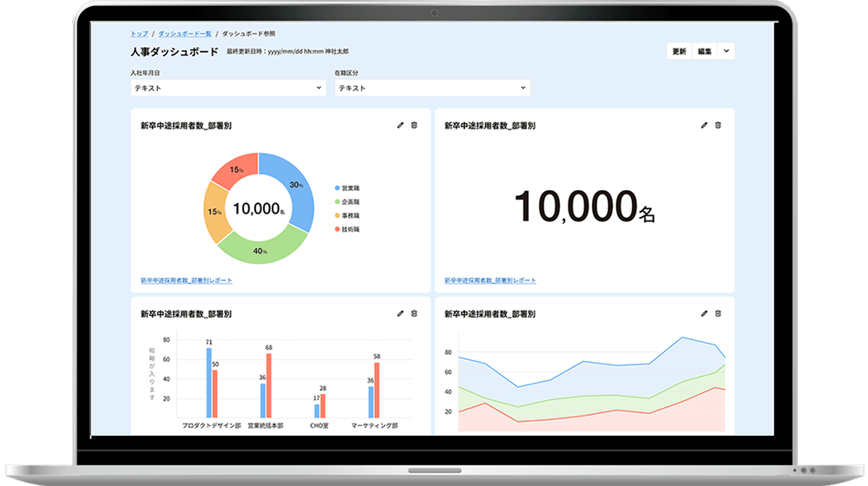The image size is (868, 486).
Task: Edit the area line chart card
Action: [x=704, y=313]
